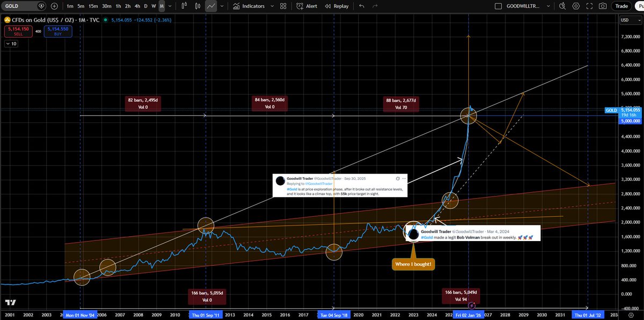Switch to the 30m timeframe
This screenshot has height=320, width=644.
106,6
